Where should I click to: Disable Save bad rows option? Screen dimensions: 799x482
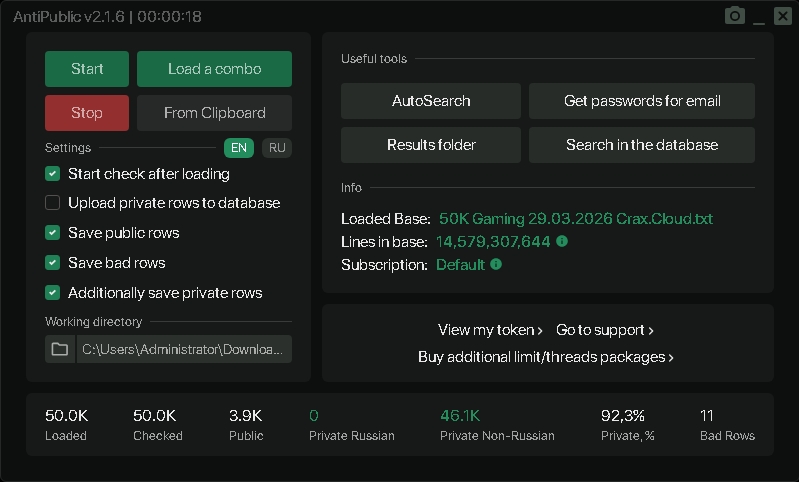coord(53,263)
